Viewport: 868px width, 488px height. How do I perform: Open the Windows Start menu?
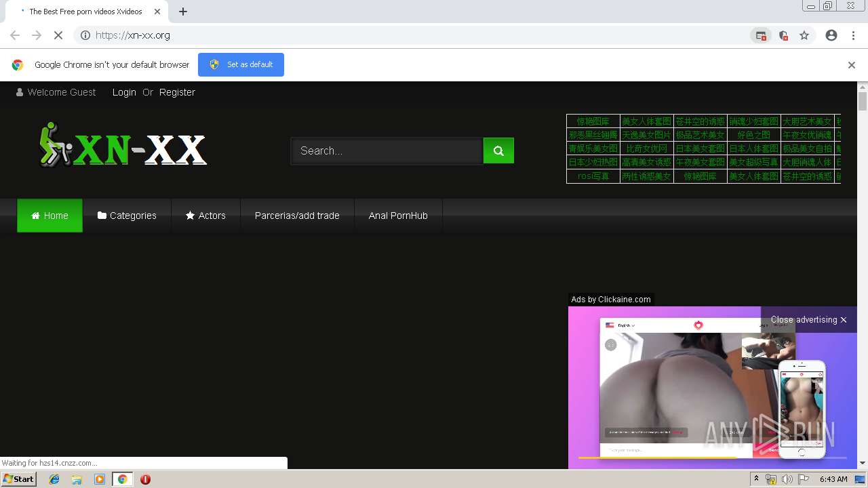click(18, 479)
